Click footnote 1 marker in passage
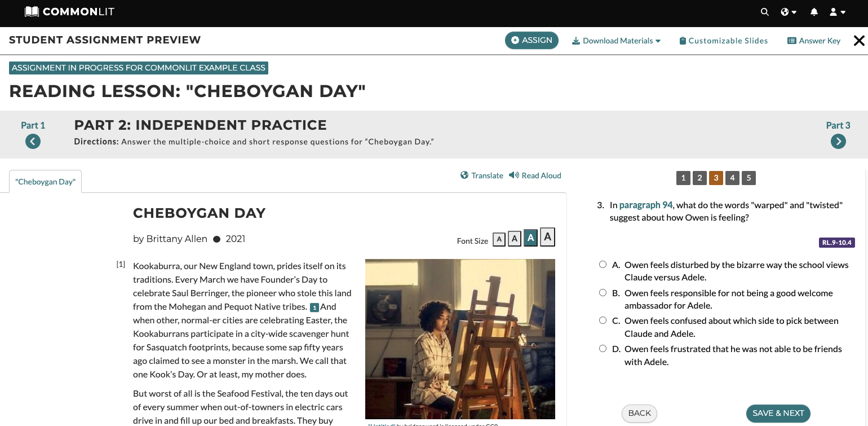 [x=315, y=308]
